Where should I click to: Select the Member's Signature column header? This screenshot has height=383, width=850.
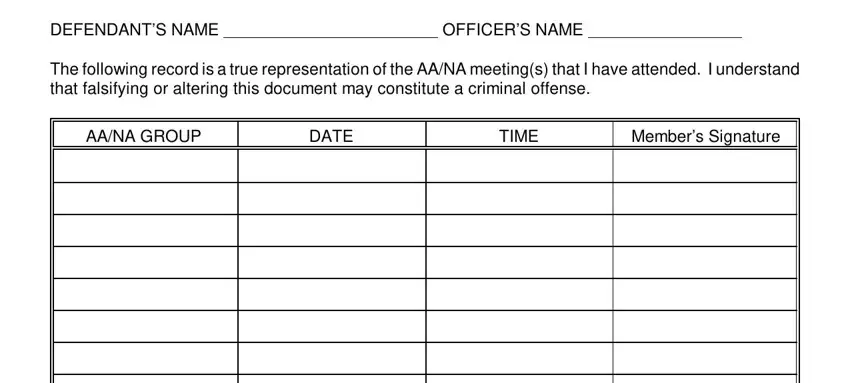click(705, 135)
